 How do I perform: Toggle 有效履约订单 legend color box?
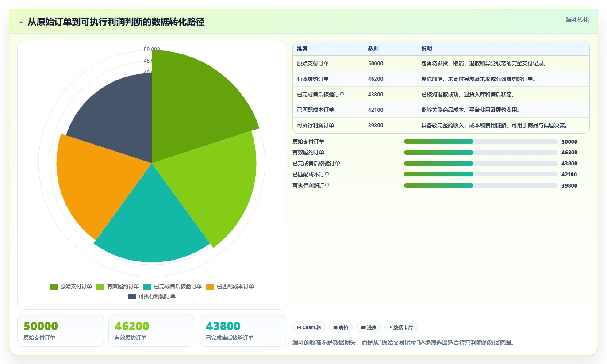pyautogui.click(x=100, y=287)
